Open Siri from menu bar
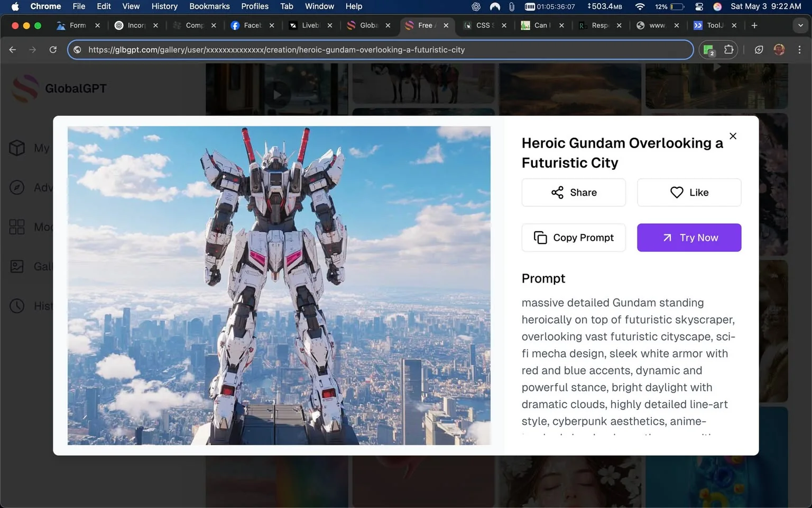Image resolution: width=812 pixels, height=508 pixels. 717,6
